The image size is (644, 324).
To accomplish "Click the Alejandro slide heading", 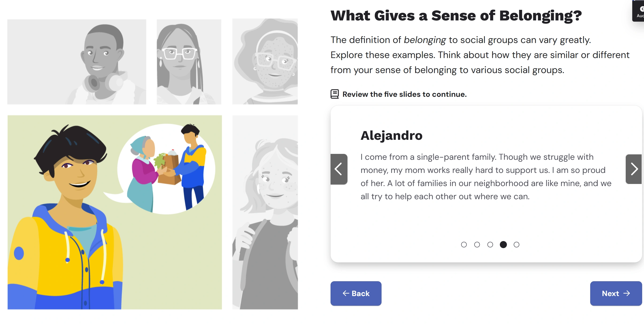I will coord(391,135).
